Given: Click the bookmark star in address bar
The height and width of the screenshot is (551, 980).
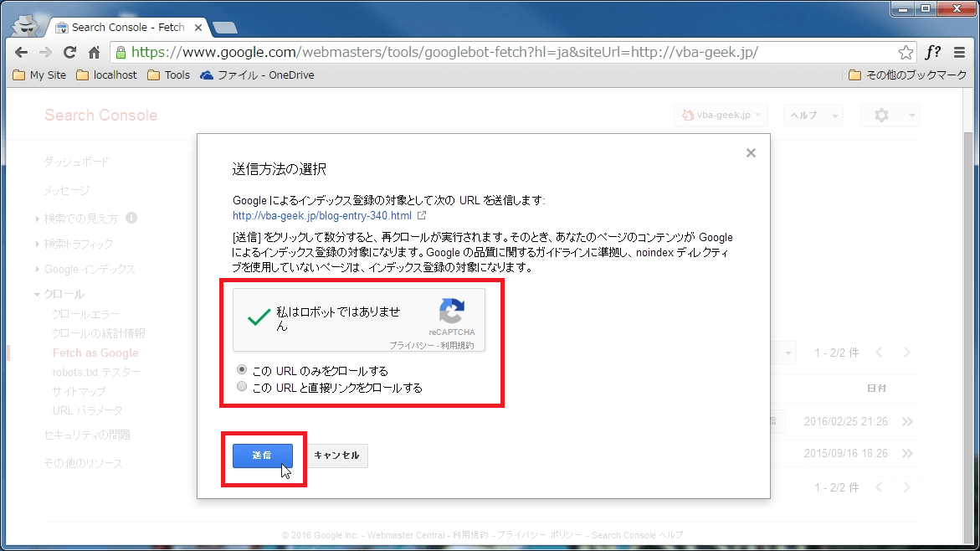Looking at the screenshot, I should [906, 51].
